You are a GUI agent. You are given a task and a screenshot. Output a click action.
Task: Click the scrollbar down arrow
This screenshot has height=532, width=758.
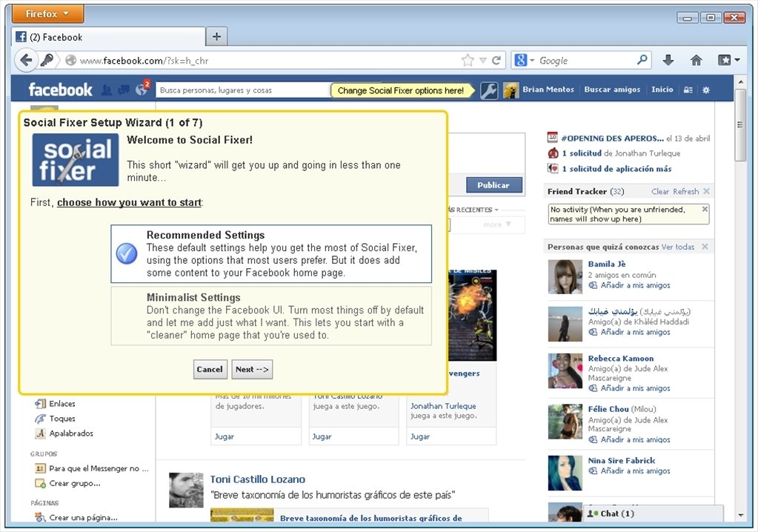tap(740, 516)
